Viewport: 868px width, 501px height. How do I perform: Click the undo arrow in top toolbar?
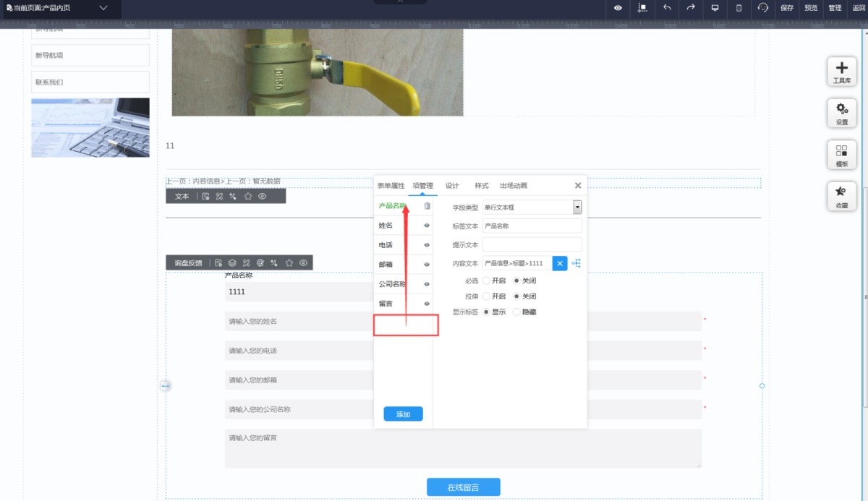666,8
